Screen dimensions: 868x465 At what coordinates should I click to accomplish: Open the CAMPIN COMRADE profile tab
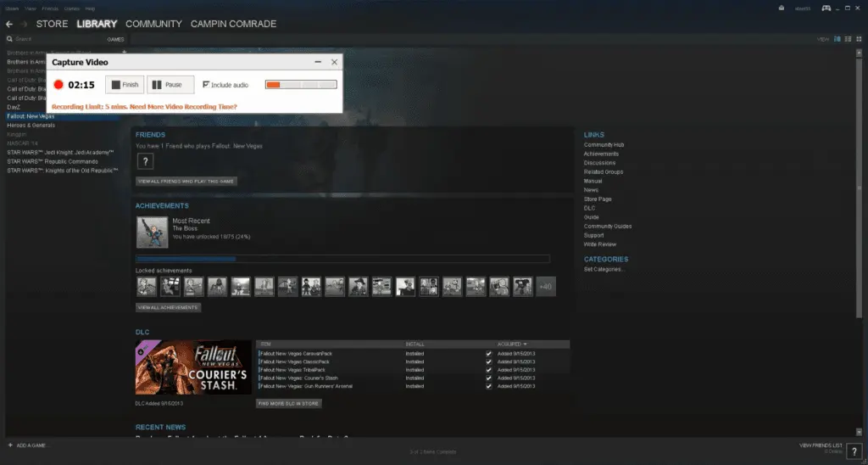point(234,25)
